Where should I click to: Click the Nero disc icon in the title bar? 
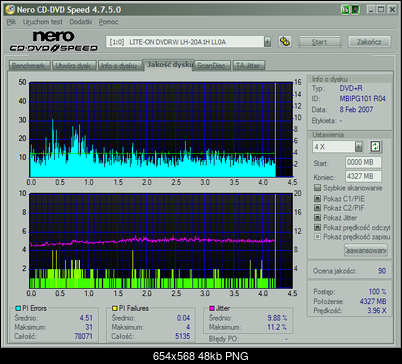[x=10, y=9]
